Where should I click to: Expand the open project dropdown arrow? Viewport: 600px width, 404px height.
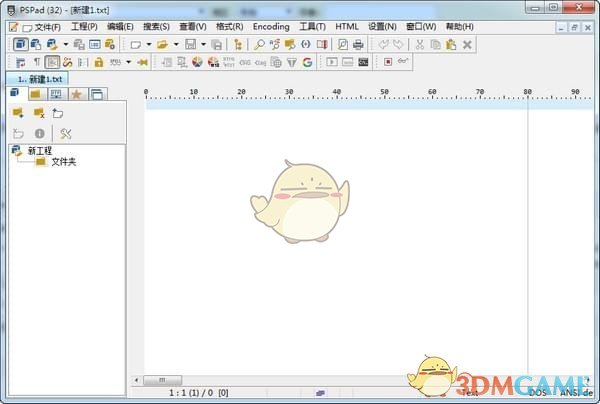pos(66,45)
